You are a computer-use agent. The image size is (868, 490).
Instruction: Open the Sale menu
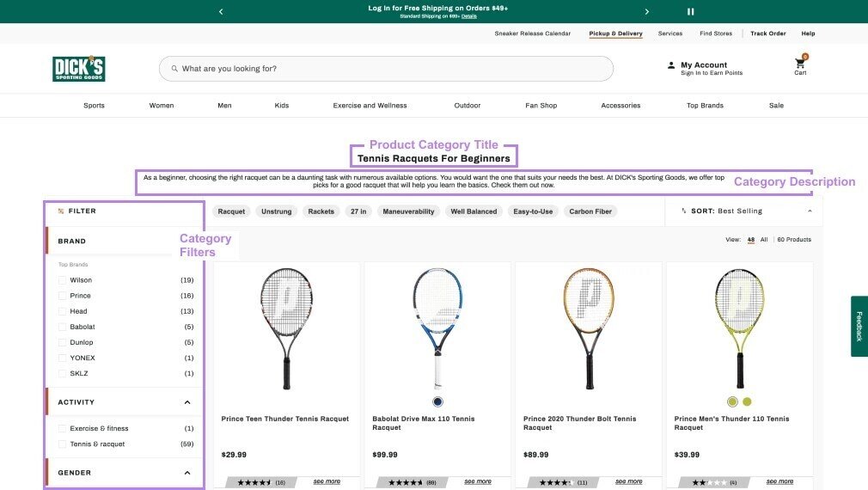point(776,105)
